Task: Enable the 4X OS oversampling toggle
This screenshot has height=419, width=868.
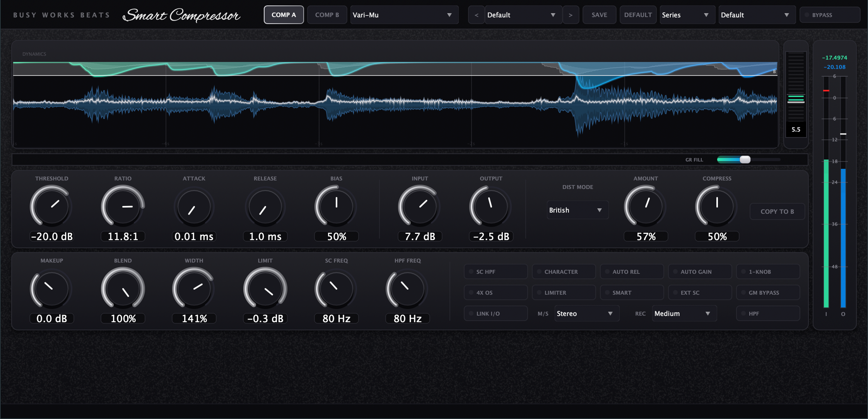Action: [x=496, y=293]
